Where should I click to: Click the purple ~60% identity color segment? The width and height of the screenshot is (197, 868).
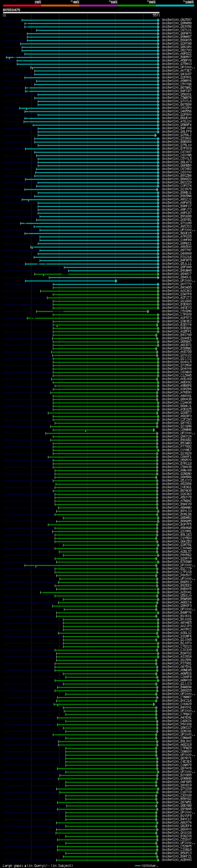click(99, 6)
